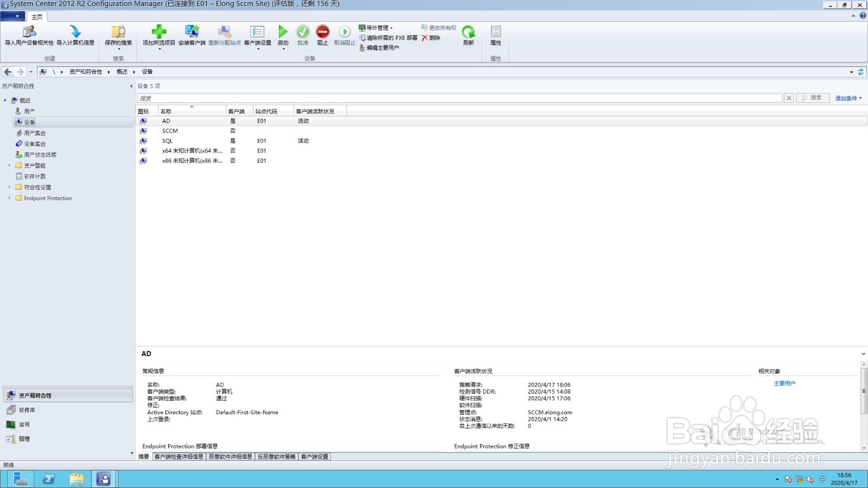Expand the Compliance Settings (符合性设置) tree node
Image resolution: width=868 pixels, height=488 pixels.
(9, 187)
